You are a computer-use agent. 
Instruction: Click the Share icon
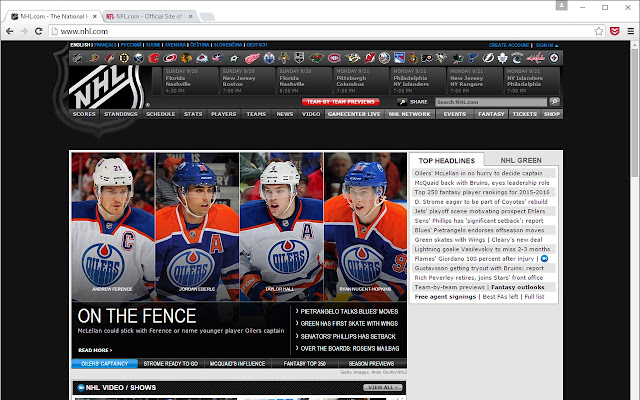click(402, 102)
